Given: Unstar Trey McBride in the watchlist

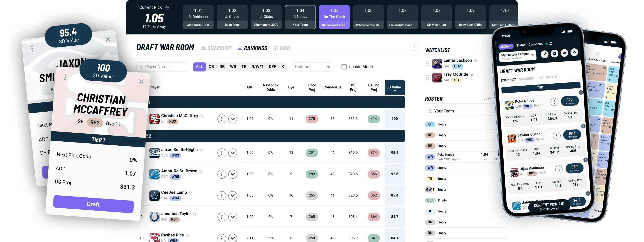Looking at the screenshot, I should 472,74.
